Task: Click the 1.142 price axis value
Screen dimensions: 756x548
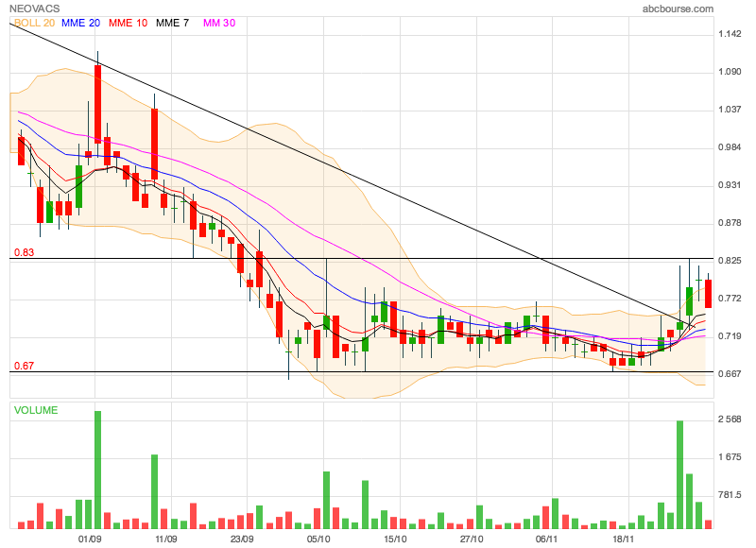Action: [x=730, y=34]
